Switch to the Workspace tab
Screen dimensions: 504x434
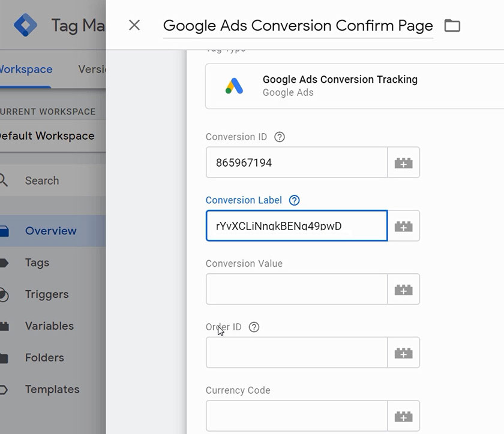click(26, 69)
